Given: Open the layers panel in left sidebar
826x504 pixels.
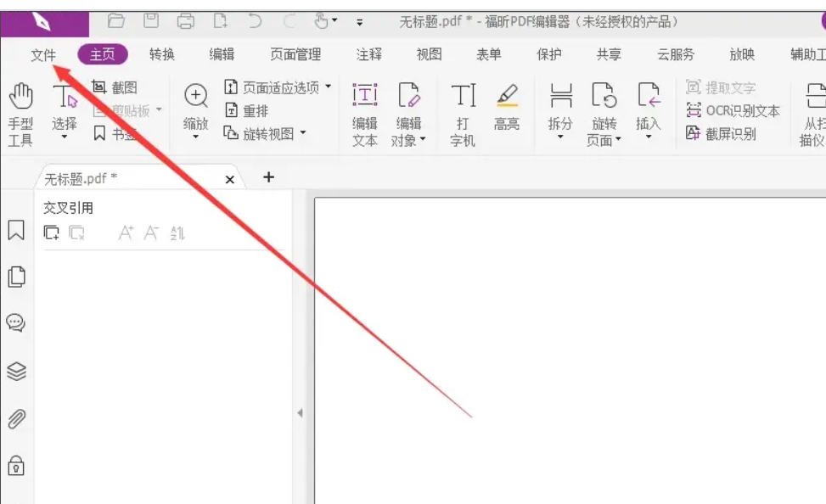Looking at the screenshot, I should [16, 372].
